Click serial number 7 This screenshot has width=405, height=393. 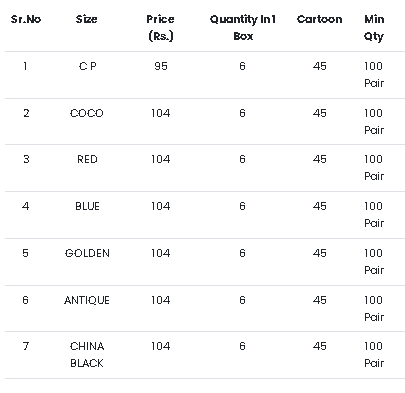coord(26,346)
